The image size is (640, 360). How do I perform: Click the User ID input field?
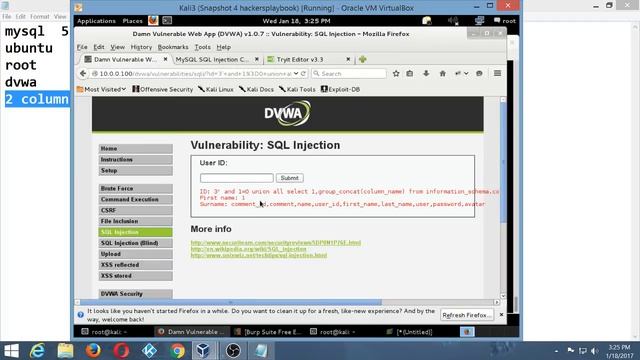[237, 178]
